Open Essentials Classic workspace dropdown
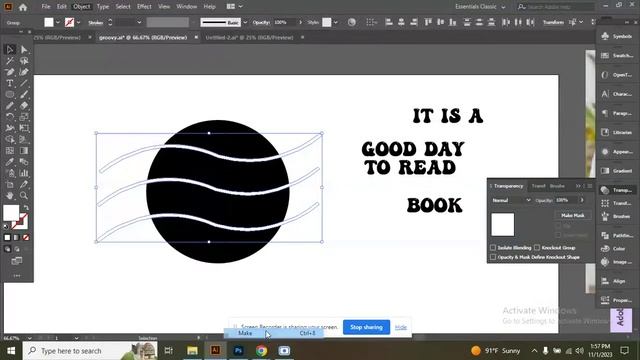640x360 pixels. click(x=480, y=7)
